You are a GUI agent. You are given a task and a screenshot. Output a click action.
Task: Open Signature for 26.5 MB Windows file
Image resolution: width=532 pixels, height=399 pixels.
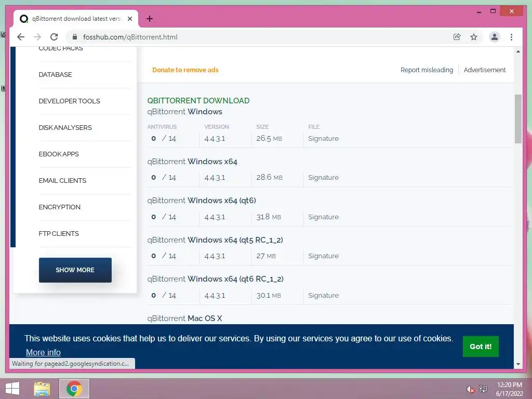[x=323, y=138]
